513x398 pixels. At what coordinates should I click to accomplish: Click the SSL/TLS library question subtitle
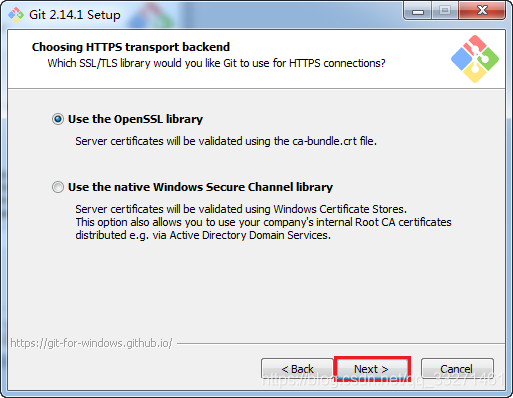click(x=216, y=63)
